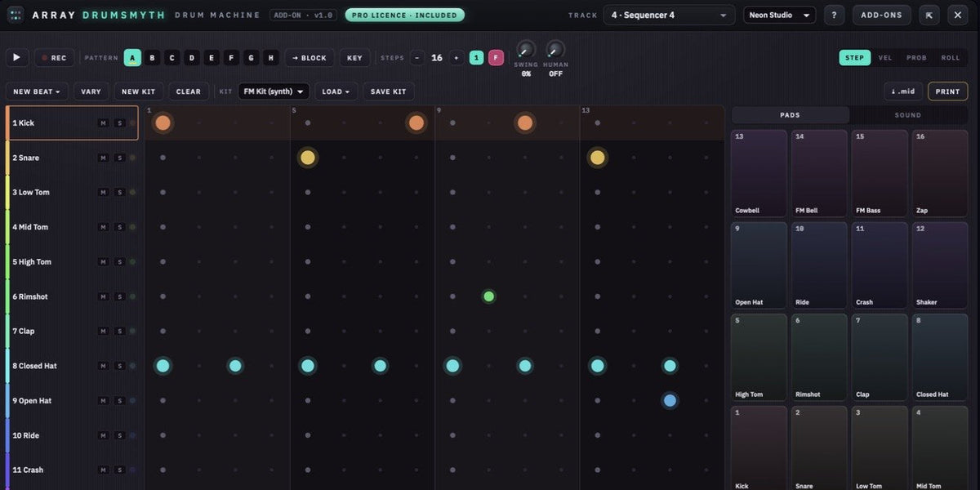Trigger the Shaker pad
The image size is (980, 490).
click(940, 265)
